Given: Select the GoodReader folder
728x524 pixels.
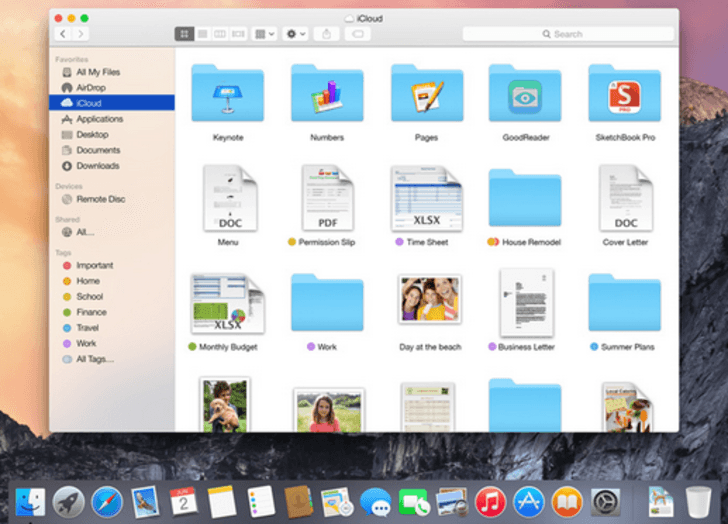Looking at the screenshot, I should coord(524,96).
